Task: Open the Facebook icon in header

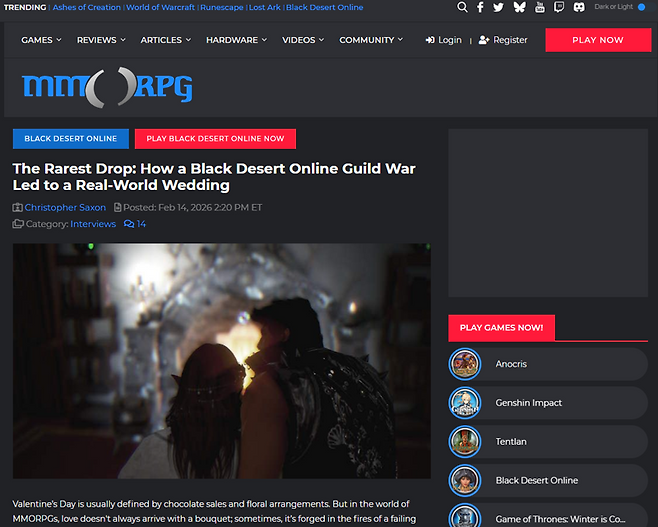Action: pyautogui.click(x=480, y=7)
